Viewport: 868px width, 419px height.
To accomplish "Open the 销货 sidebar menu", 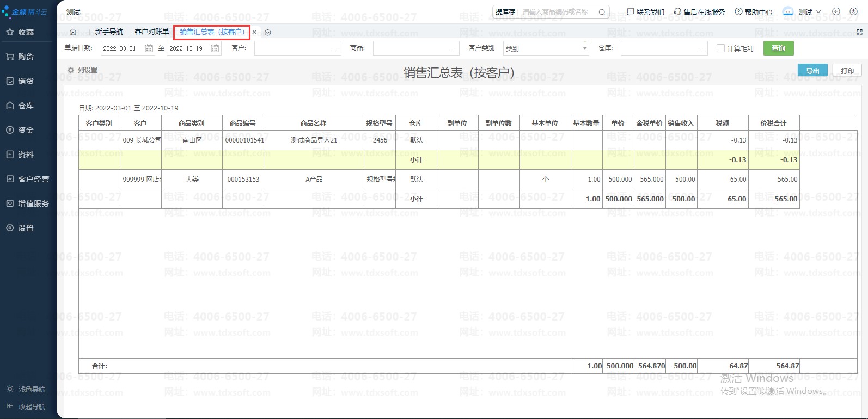I will tap(26, 81).
